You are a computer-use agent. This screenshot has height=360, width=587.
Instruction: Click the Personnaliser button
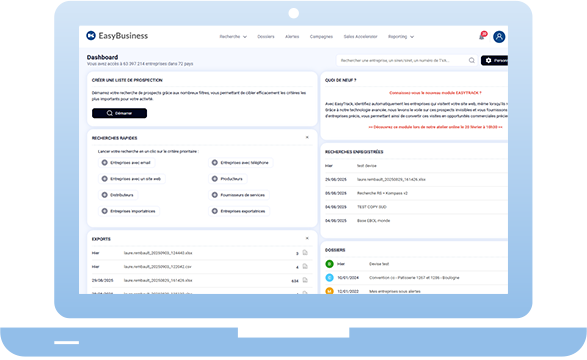(494, 60)
